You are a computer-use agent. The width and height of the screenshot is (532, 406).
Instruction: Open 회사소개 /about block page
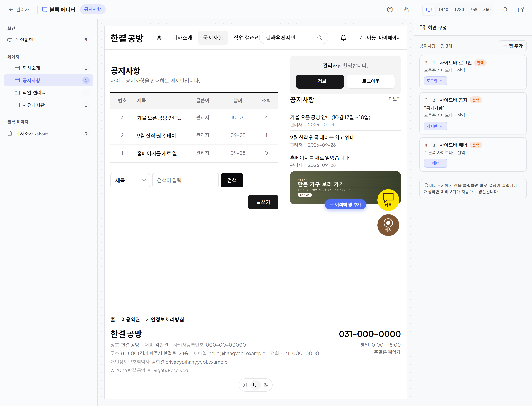[48, 134]
